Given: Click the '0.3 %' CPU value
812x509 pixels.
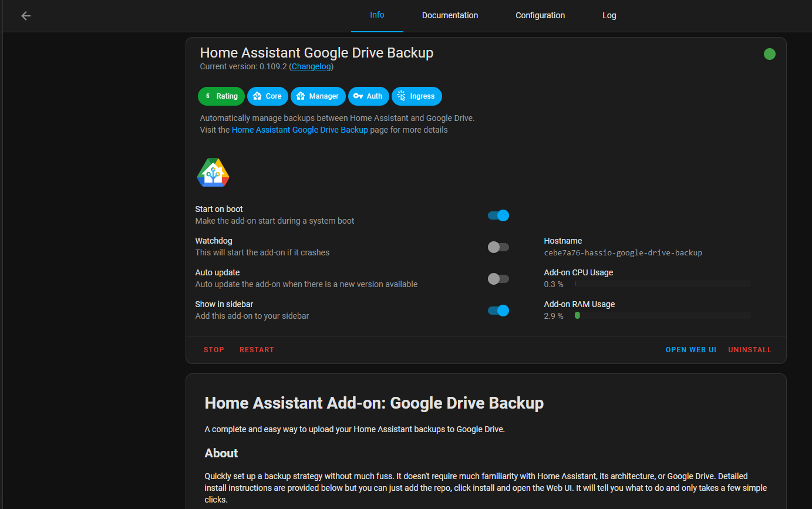Looking at the screenshot, I should pyautogui.click(x=554, y=284).
